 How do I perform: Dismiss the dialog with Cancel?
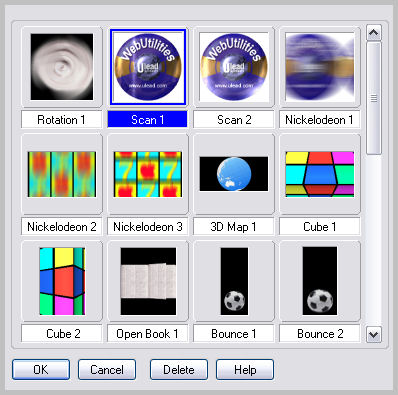pyautogui.click(x=107, y=369)
